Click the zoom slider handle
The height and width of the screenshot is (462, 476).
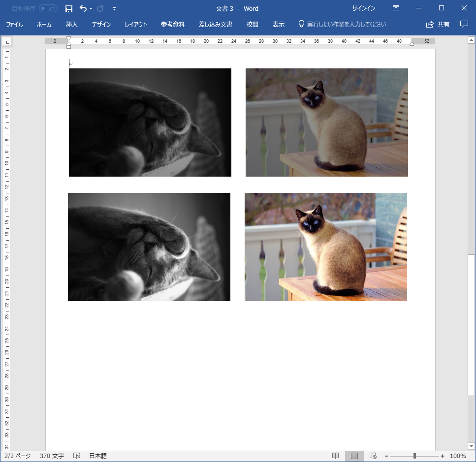coord(415,456)
